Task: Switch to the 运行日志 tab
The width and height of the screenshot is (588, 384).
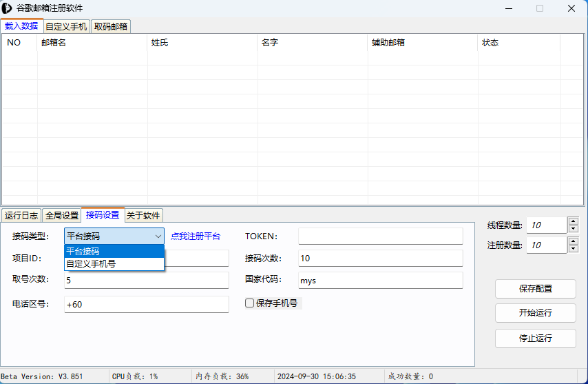Action: 21,215
